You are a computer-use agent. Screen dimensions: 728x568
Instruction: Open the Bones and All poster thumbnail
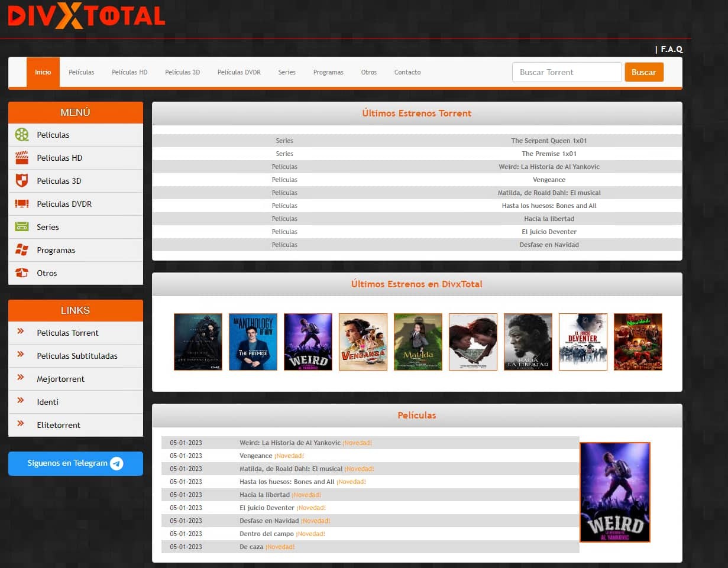tap(473, 342)
